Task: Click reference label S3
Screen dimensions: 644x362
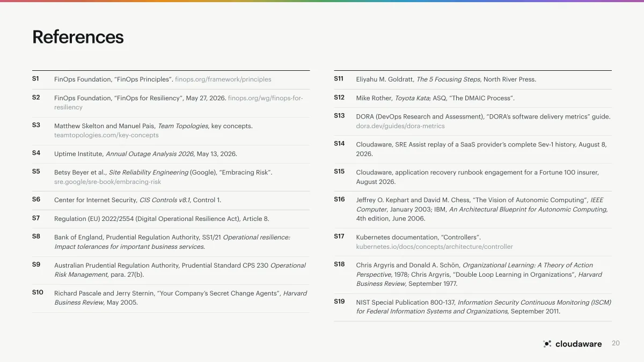Action: [x=36, y=125]
